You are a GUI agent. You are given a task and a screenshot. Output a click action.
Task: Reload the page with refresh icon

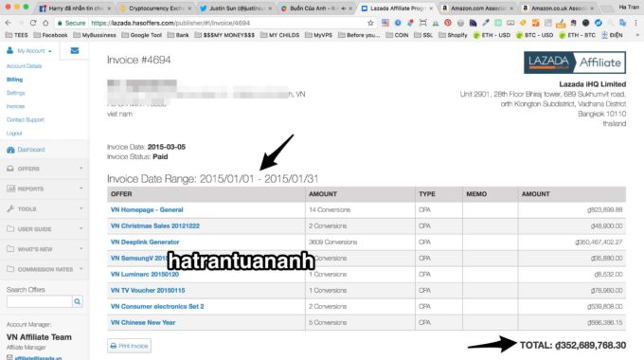33,23
